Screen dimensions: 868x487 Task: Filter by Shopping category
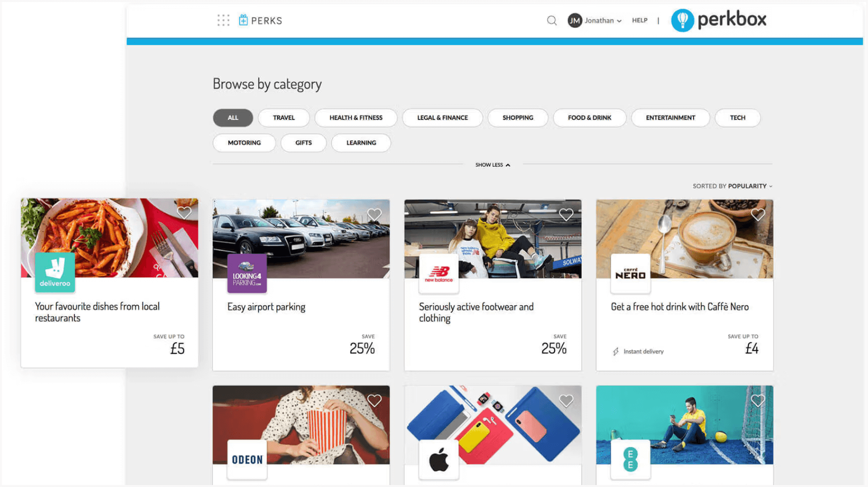518,118
